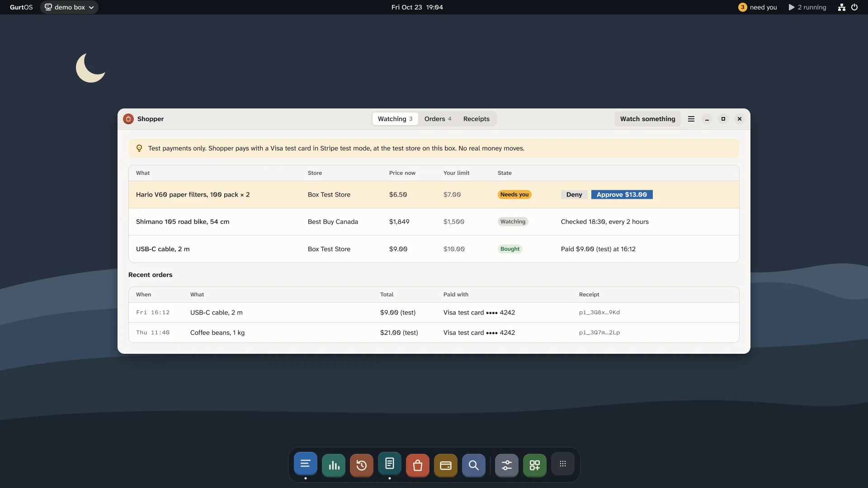Deny the Hario V60 filters purchase

574,195
